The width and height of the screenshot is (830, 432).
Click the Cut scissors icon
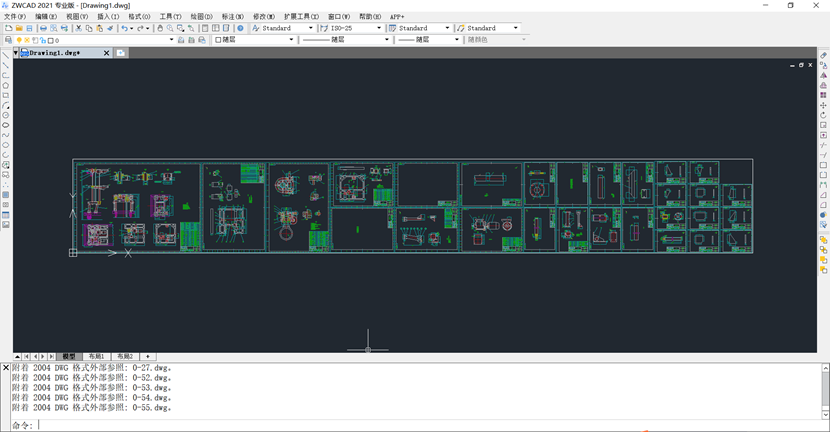(78, 28)
